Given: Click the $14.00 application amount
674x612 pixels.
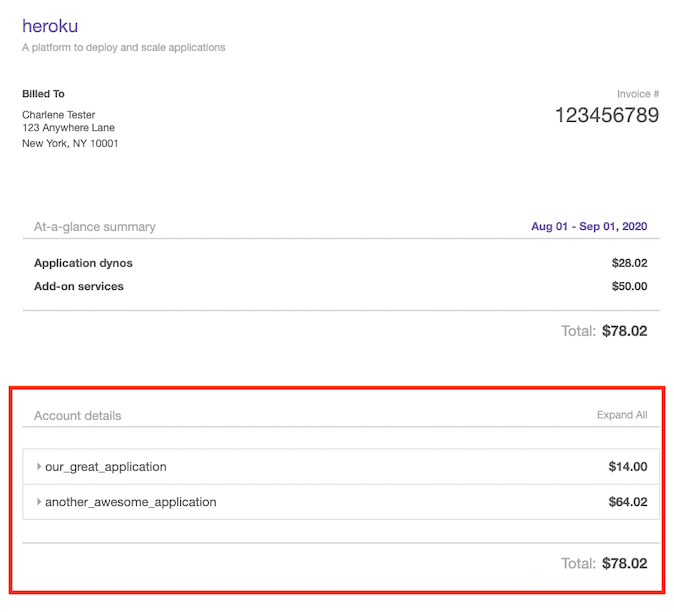Looking at the screenshot, I should point(627,467).
